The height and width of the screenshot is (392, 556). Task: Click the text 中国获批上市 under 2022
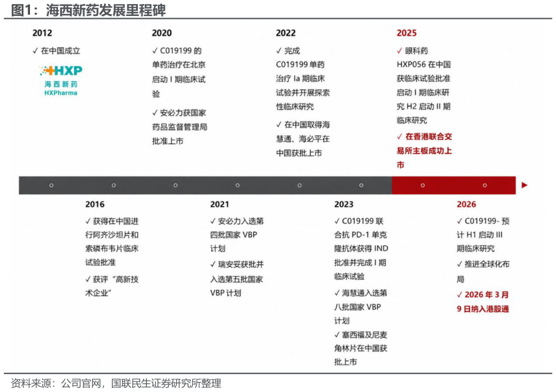299,153
